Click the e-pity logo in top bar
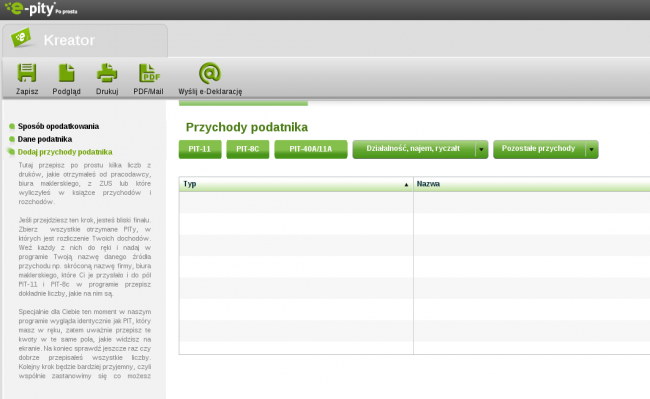The image size is (650, 399). 41,8
